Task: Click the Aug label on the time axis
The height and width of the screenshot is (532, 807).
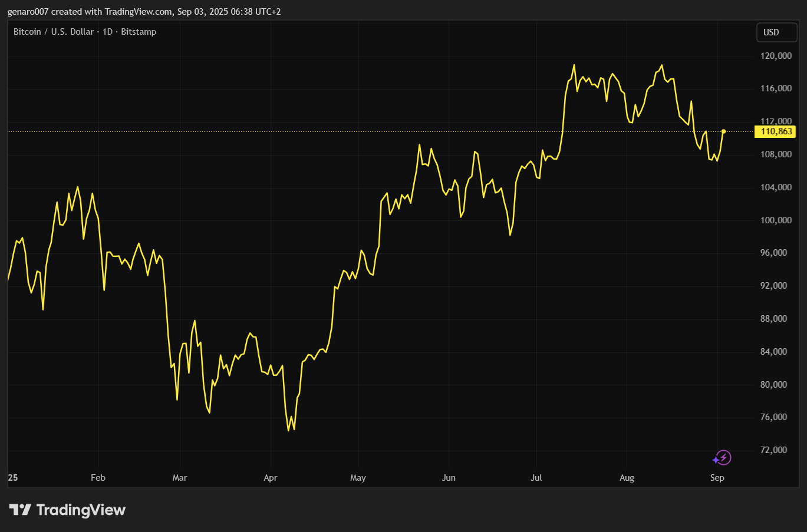Action: [627, 478]
